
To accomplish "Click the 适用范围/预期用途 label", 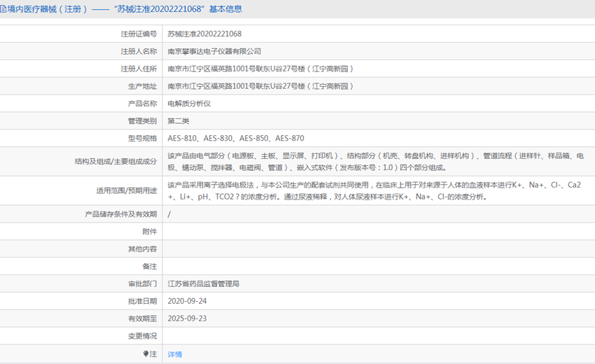I will tap(127, 190).
